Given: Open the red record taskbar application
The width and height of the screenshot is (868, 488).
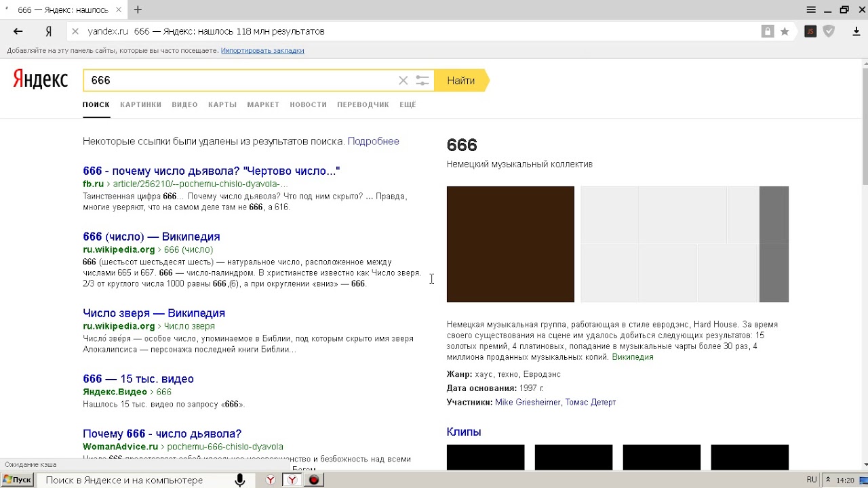Looking at the screenshot, I should (314, 480).
